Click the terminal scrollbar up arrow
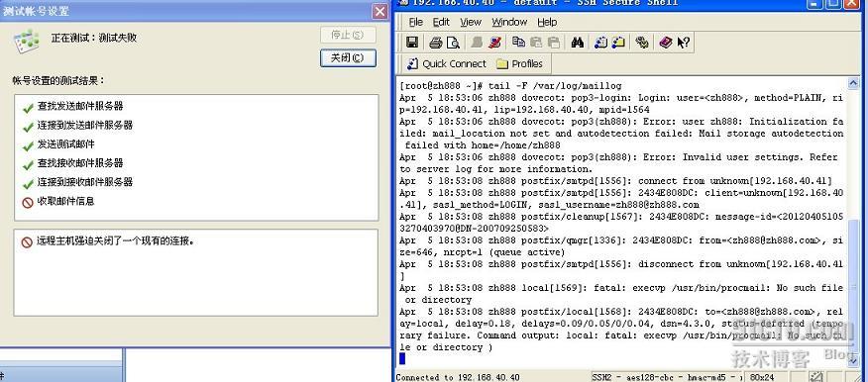 click(x=852, y=83)
